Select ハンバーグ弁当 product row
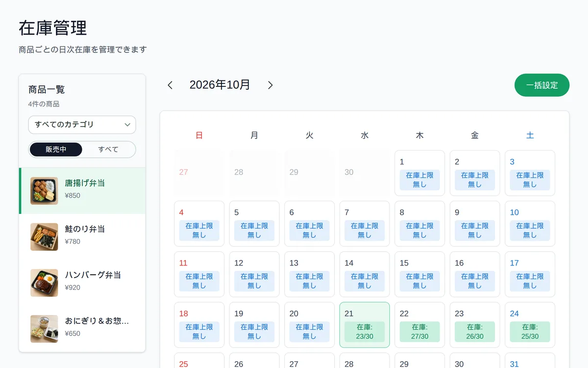Screen dimensions: 588x368 click(x=82, y=283)
